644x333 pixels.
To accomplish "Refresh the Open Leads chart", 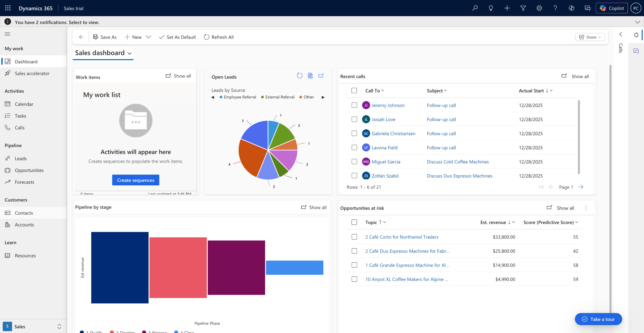I will click(299, 76).
